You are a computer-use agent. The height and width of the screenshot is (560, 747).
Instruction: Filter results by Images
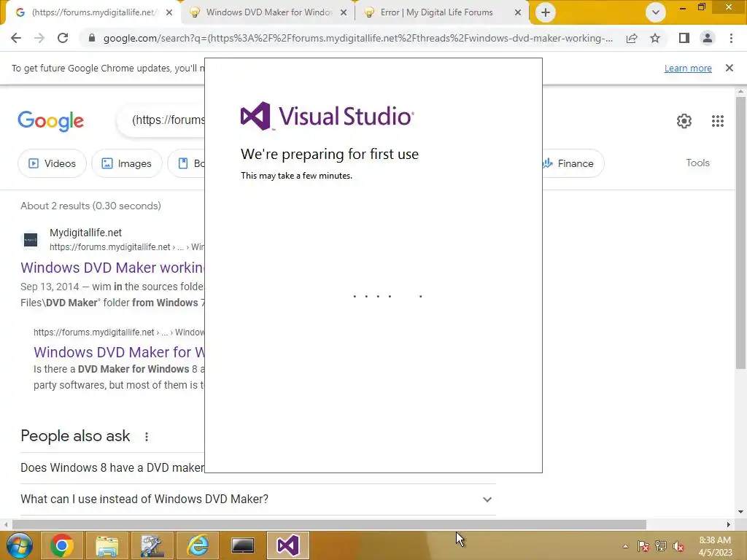127,163
